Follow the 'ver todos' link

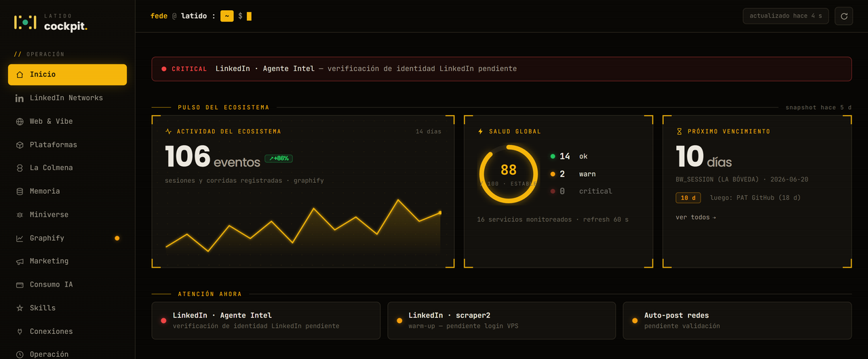pos(696,217)
